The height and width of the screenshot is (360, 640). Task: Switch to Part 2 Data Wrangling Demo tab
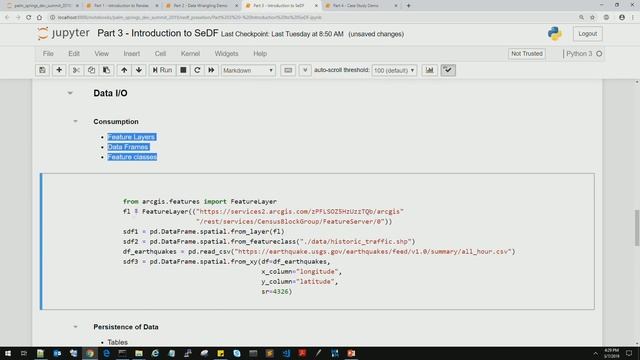click(x=201, y=6)
